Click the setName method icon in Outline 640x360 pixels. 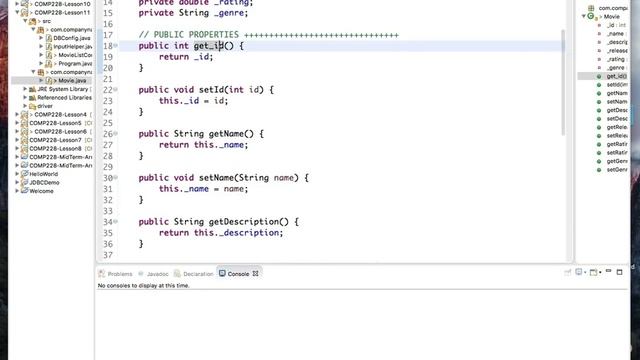click(599, 102)
